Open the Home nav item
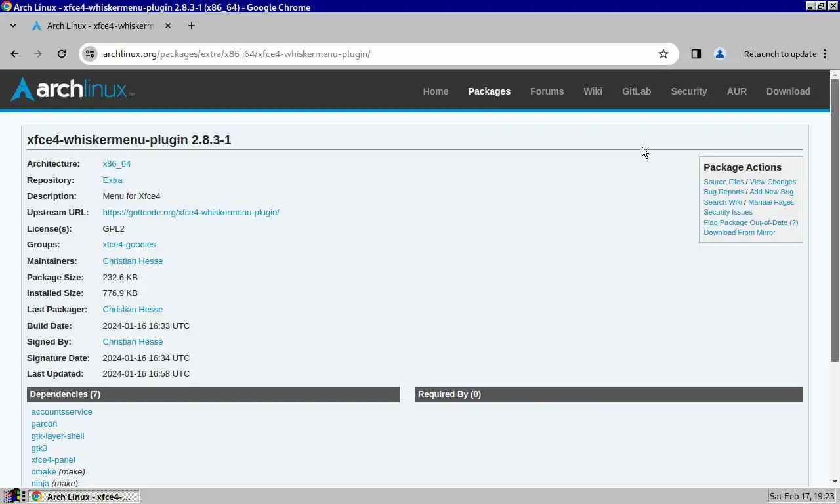The width and height of the screenshot is (840, 504). [x=436, y=91]
